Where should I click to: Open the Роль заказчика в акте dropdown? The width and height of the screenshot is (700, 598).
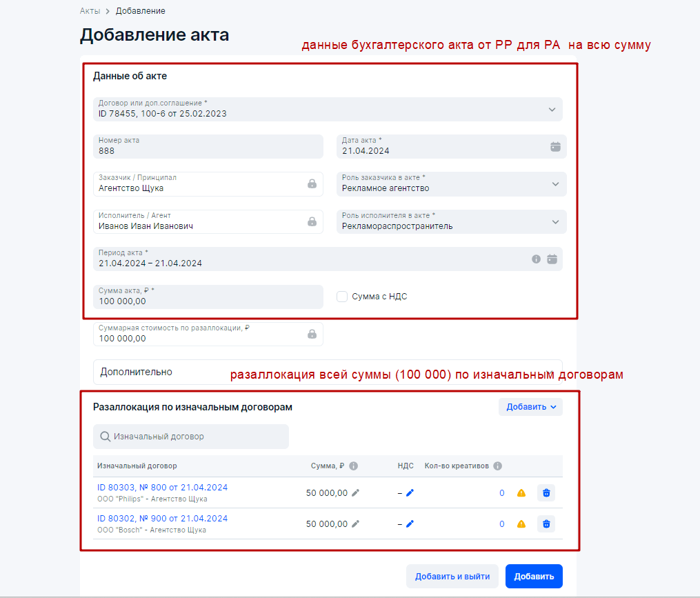(555, 184)
